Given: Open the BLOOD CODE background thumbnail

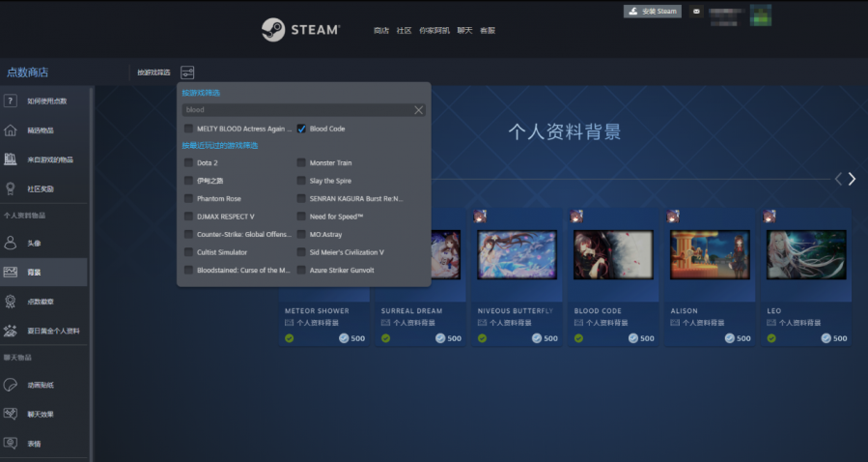Looking at the screenshot, I should click(613, 254).
